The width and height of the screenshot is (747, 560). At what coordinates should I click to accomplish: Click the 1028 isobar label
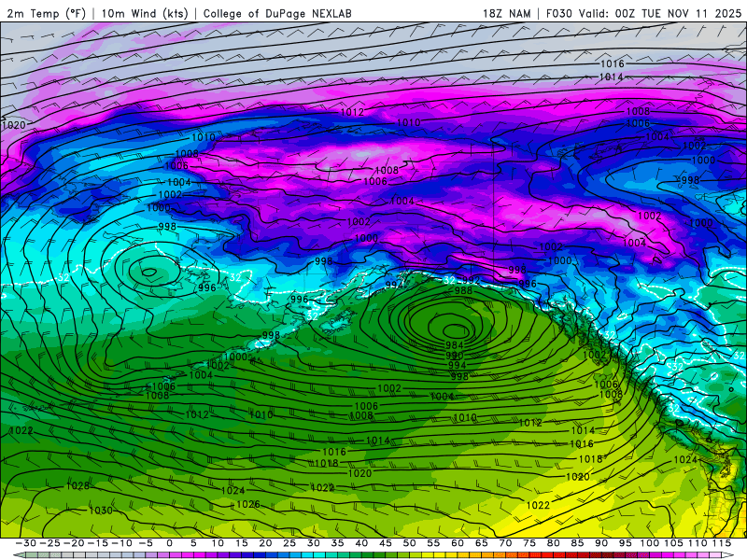coord(78,486)
